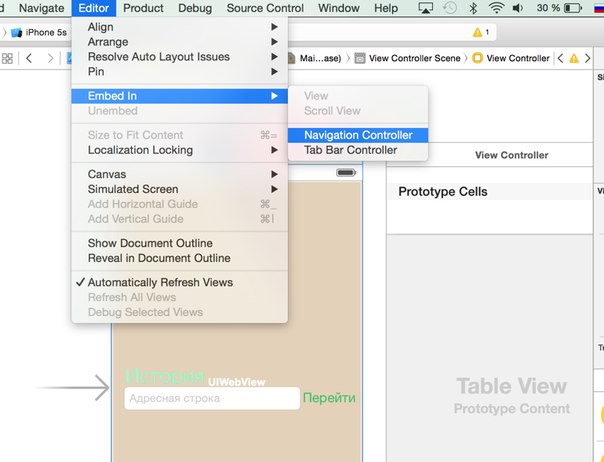Click the toolbar warning triangle indicator
This screenshot has width=604, height=462.
478,32
